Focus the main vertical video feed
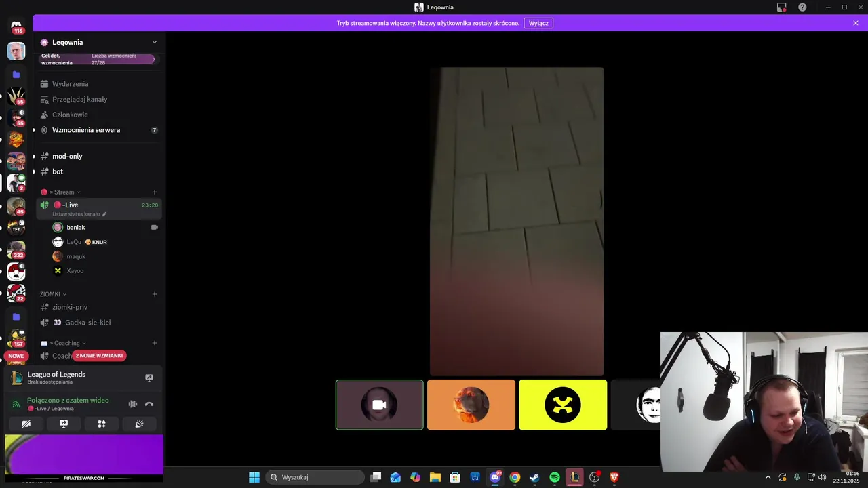868x488 pixels. 517,221
